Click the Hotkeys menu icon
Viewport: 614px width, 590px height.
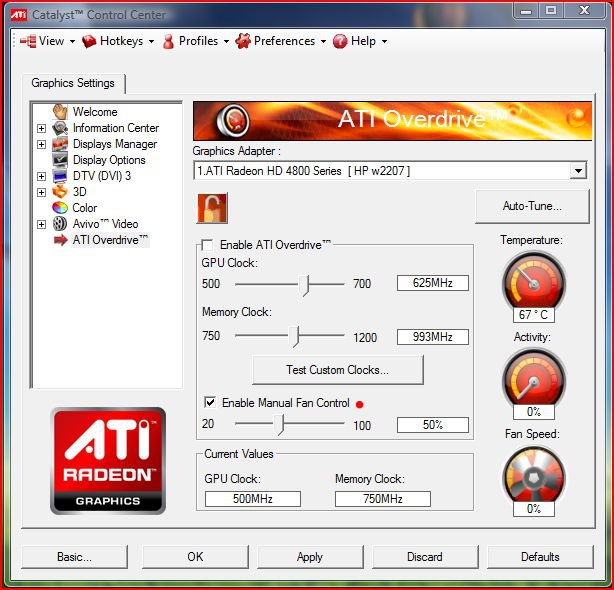click(89, 41)
